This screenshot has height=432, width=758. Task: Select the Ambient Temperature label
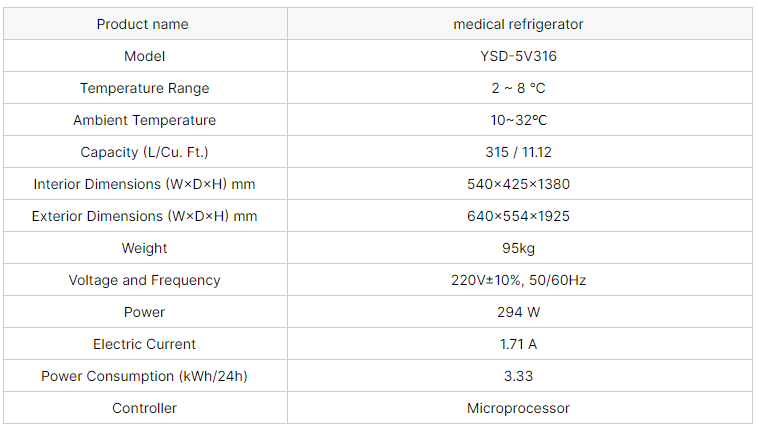(x=145, y=120)
